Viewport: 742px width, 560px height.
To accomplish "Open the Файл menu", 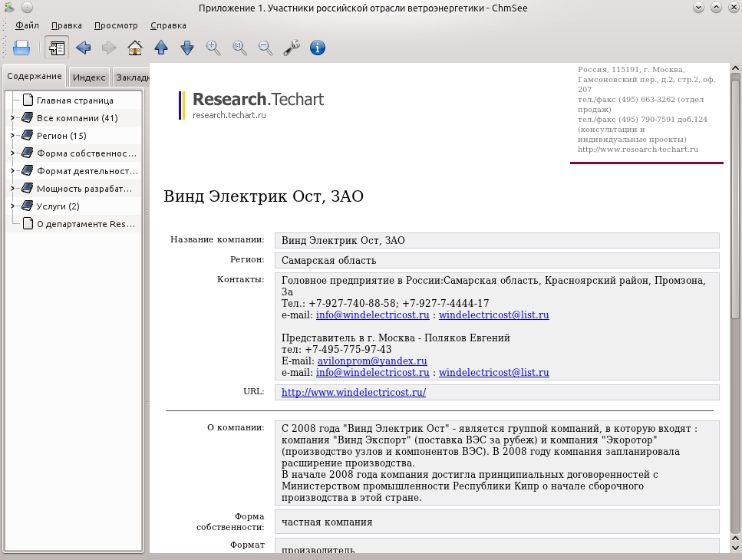I will tap(27, 25).
